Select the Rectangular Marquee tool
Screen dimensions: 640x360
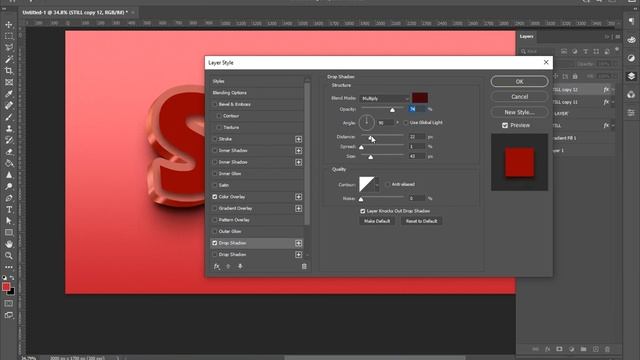(x=9, y=36)
